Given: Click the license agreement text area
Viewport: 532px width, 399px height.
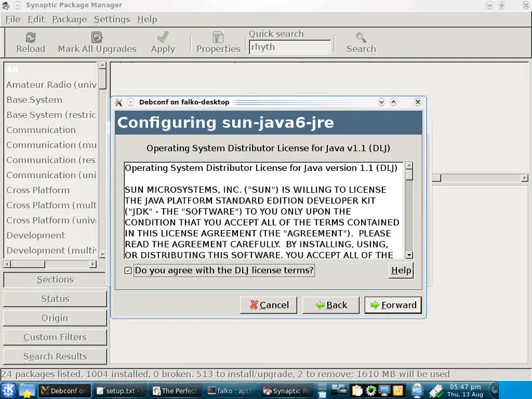Looking at the screenshot, I should click(265, 210).
